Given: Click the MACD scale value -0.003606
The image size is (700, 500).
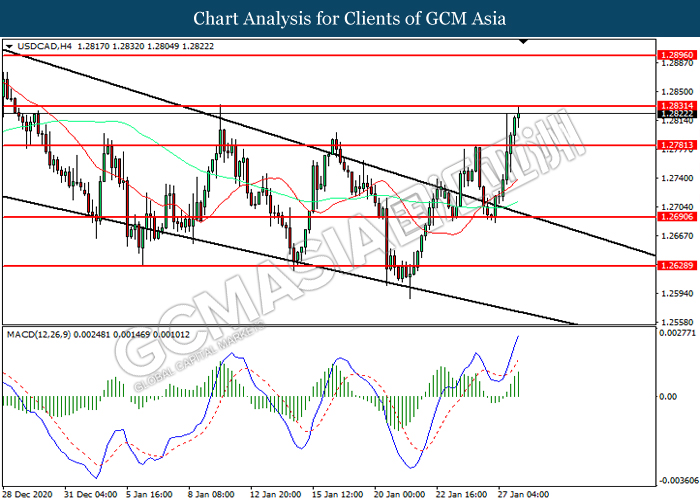Looking at the screenshot, I should pyautogui.click(x=677, y=480).
